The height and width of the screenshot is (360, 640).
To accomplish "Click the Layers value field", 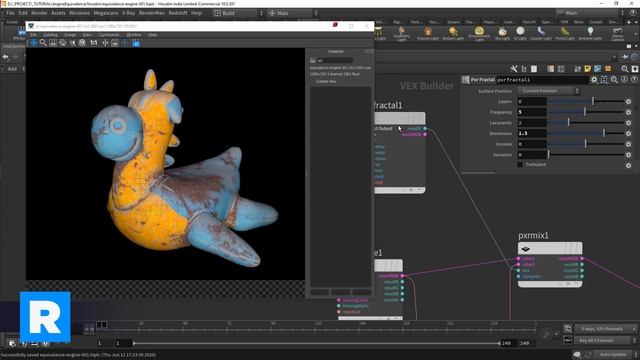I will (x=532, y=101).
